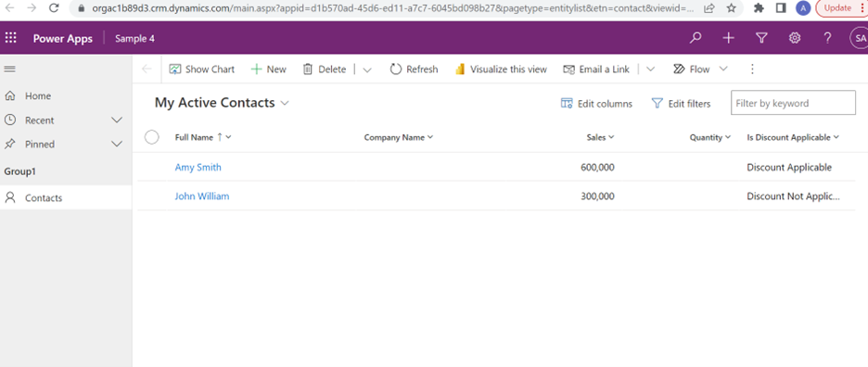Click the Discount Not Applic... cell

pos(793,196)
